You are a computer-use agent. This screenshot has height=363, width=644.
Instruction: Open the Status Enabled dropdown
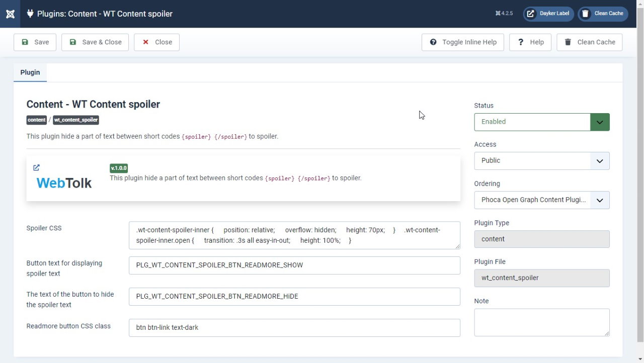pyautogui.click(x=542, y=122)
